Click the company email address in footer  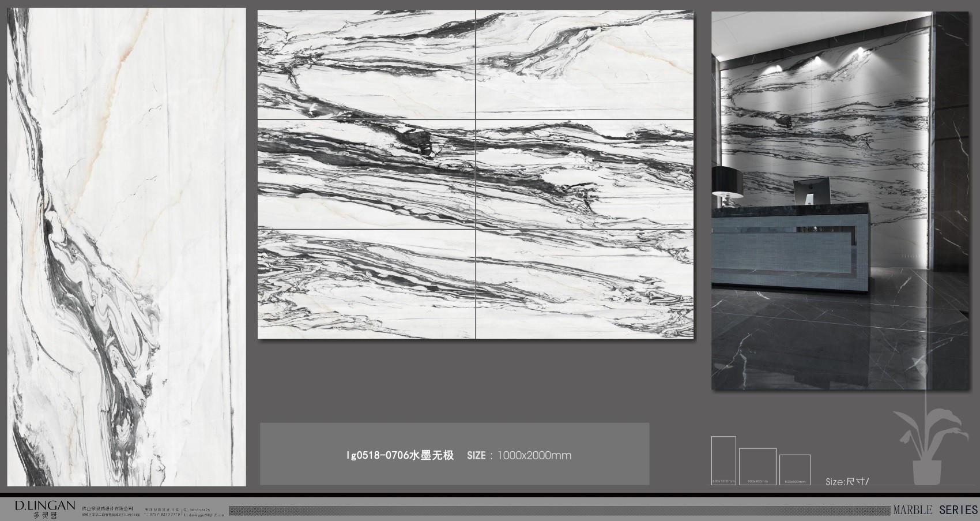[x=205, y=513]
